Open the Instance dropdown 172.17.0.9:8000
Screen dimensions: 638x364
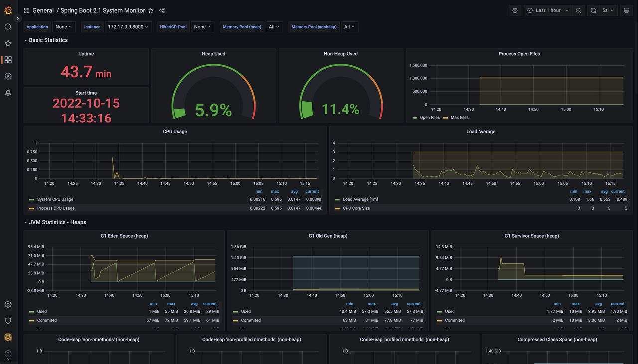pyautogui.click(x=128, y=27)
